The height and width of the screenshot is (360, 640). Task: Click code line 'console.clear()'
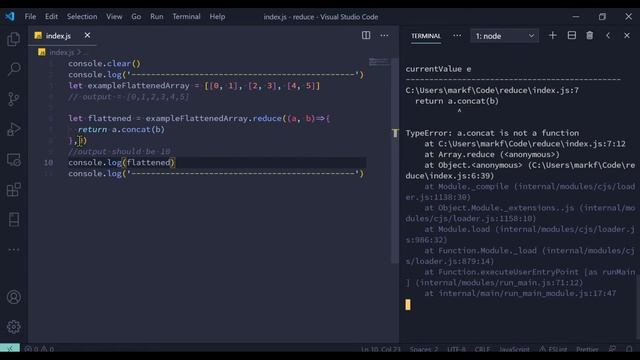tap(104, 63)
